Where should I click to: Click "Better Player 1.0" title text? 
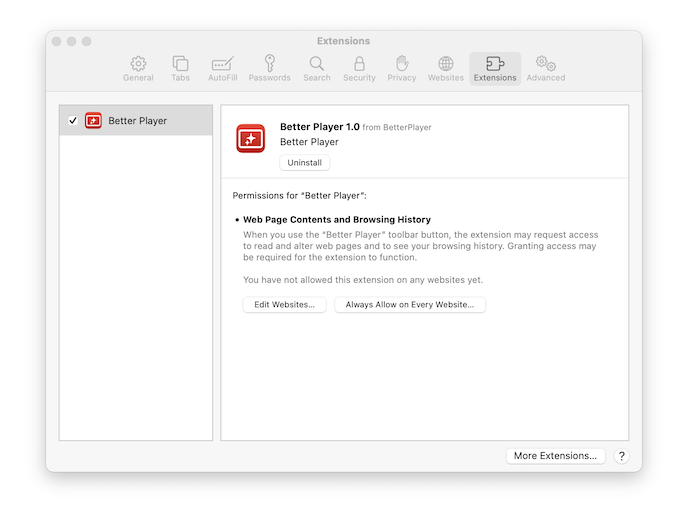[320, 127]
